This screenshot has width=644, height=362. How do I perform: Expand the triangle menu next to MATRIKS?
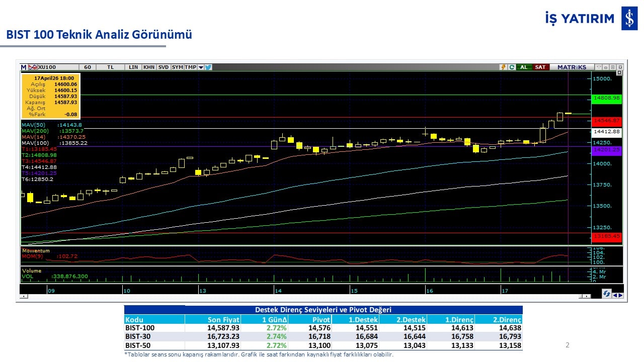click(599, 67)
